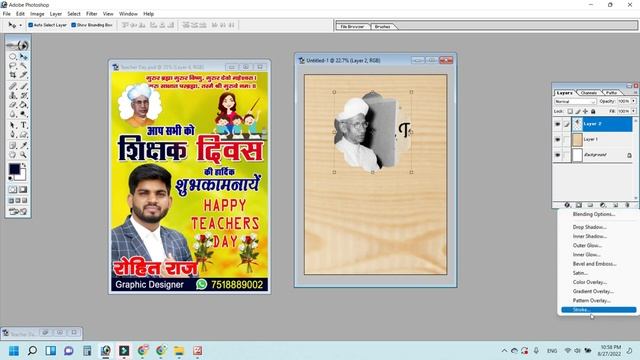The height and width of the screenshot is (360, 640).
Task: Select the Shape tool
Action: click(x=24, y=134)
